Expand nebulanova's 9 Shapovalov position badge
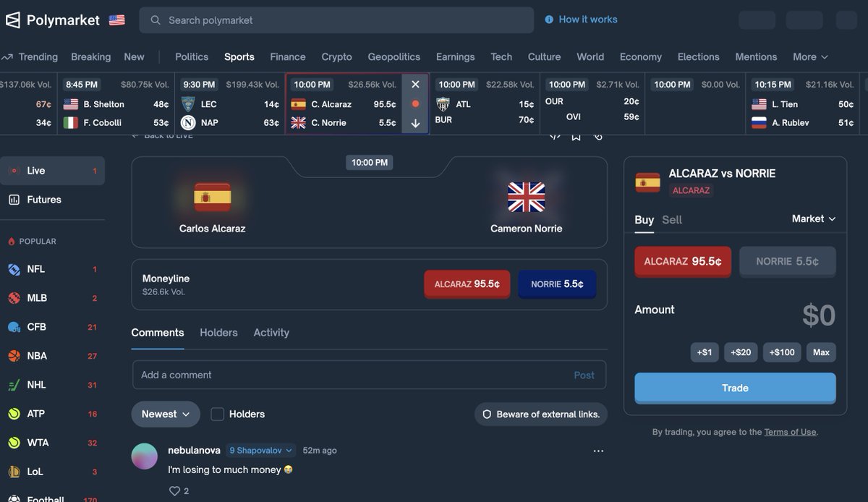This screenshot has width=868, height=502. [x=261, y=451]
